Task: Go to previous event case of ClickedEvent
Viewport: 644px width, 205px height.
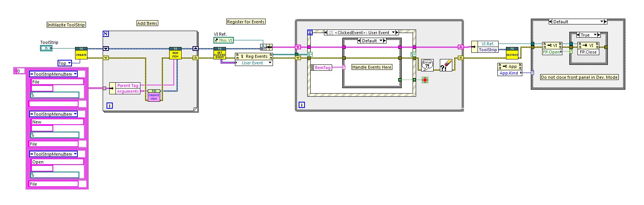Action: (x=326, y=33)
